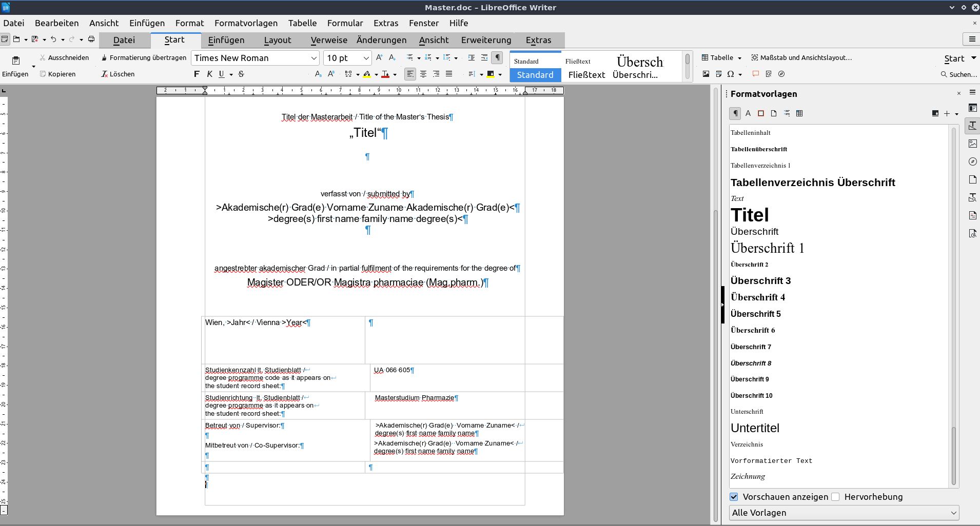
Task: Open the sidebar Navigator deck
Action: [972, 161]
